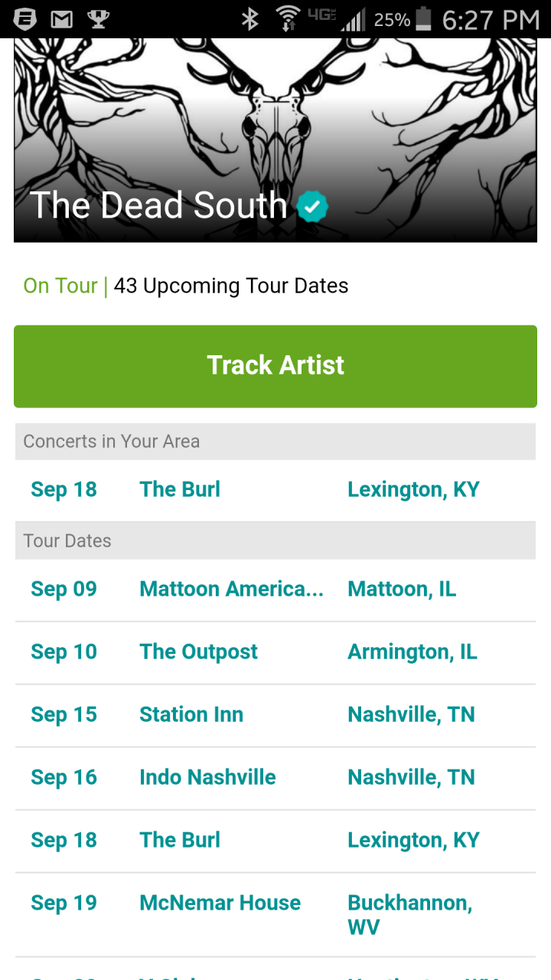Tap the Wi-Fi signal icon
551x980 pixels.
[x=289, y=19]
